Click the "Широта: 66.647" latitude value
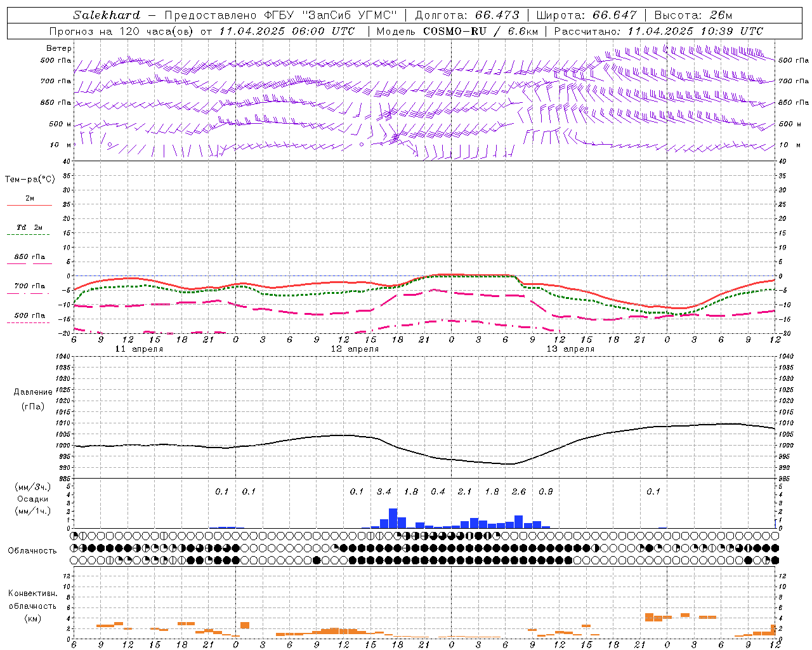The height and width of the screenshot is (650, 812). [x=586, y=15]
